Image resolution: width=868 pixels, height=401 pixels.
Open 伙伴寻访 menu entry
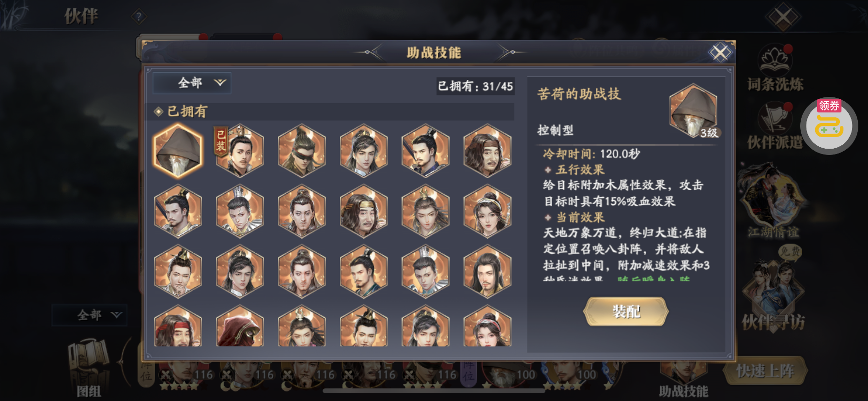(x=774, y=290)
